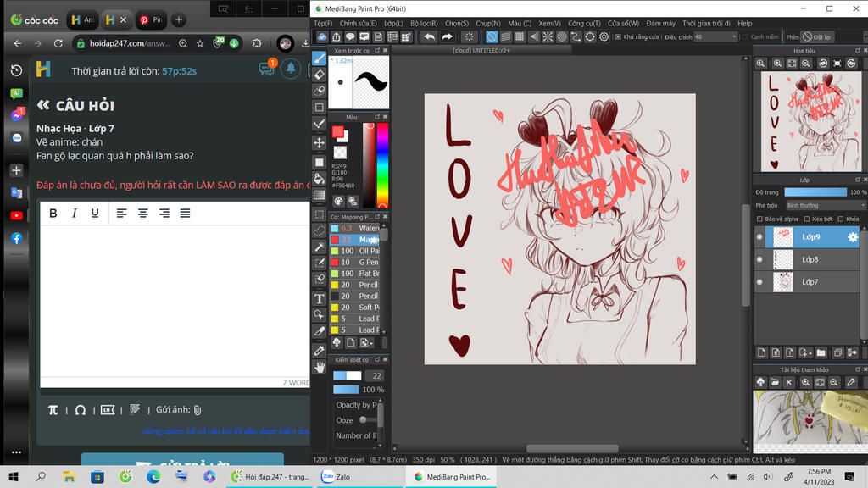Open the Điều chỉnh value dropdown
868x488 pixels.
click(715, 37)
